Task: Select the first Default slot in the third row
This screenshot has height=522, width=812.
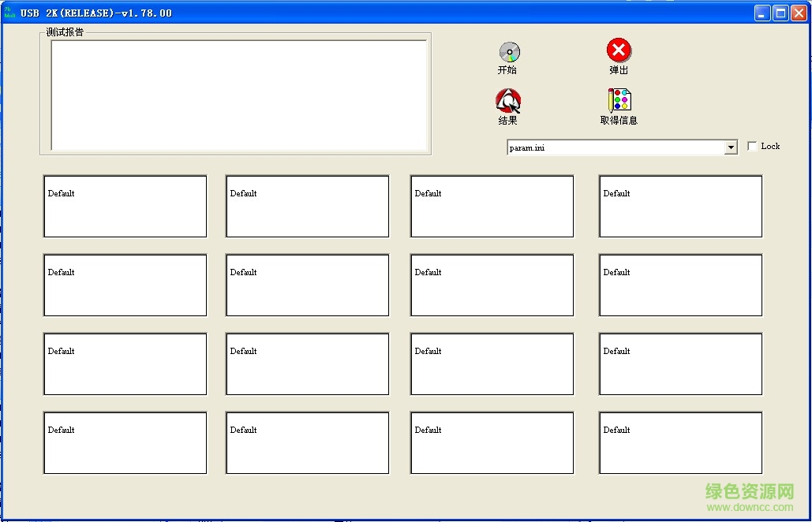Action: click(125, 364)
